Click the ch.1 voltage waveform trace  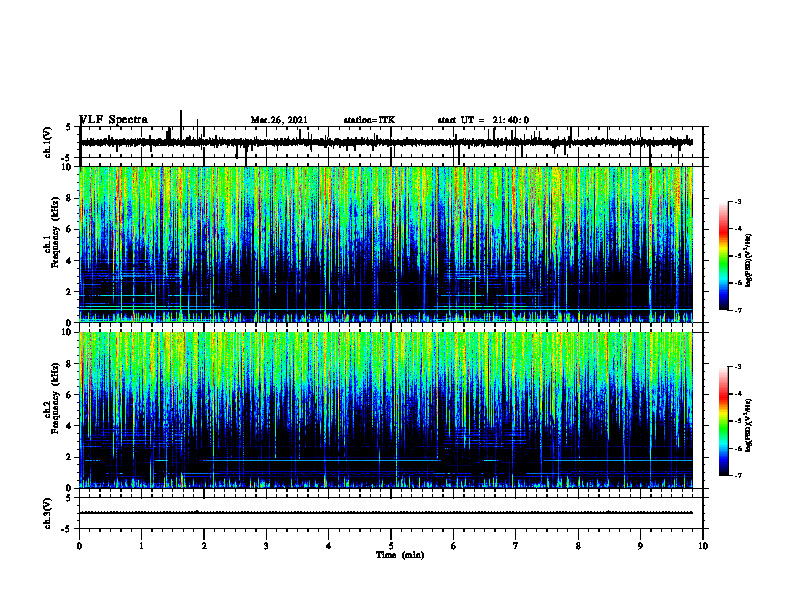click(x=386, y=142)
